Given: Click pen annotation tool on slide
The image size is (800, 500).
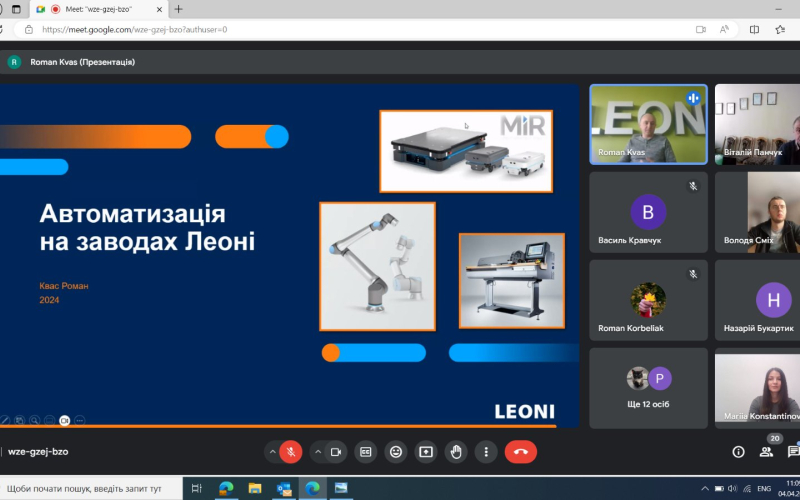Looking at the screenshot, I should click(5, 420).
